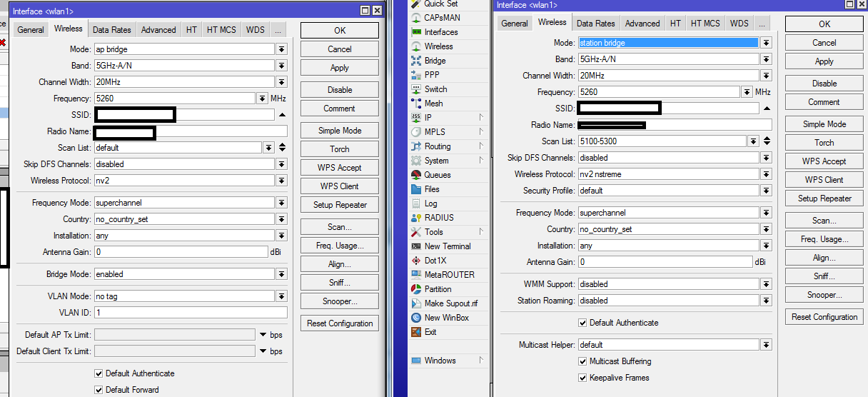The width and height of the screenshot is (868, 397).
Task: Expand VLAN Mode dropdown
Action: (282, 296)
